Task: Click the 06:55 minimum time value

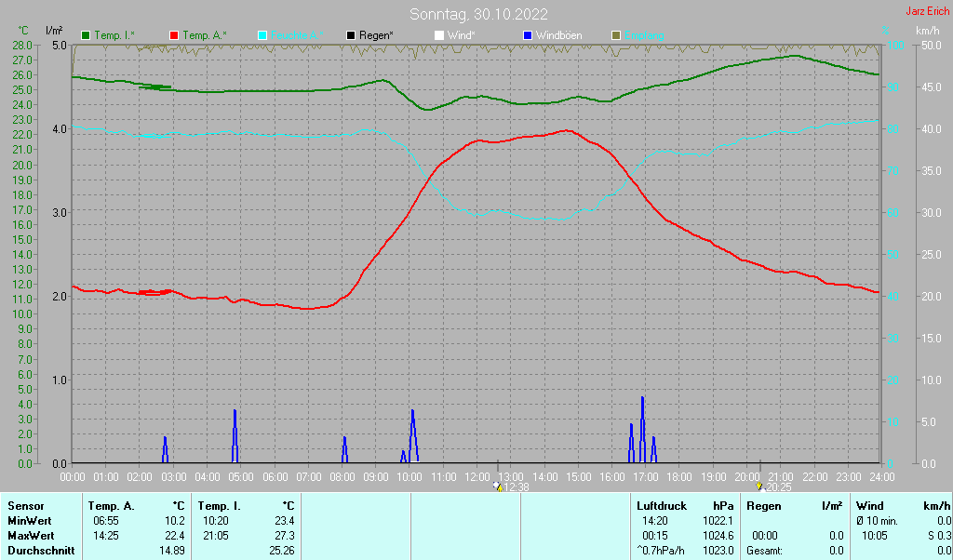Action: 106,521
